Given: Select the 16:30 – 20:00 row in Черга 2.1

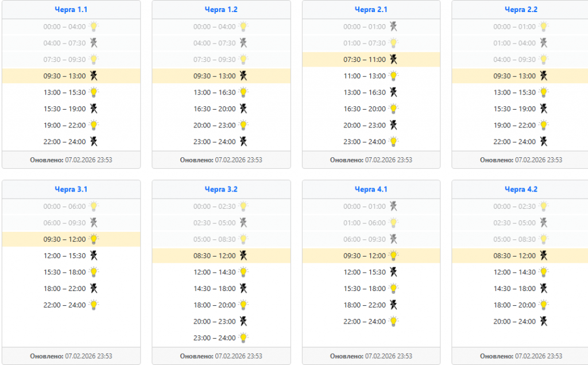Looking at the screenshot, I should tap(371, 109).
